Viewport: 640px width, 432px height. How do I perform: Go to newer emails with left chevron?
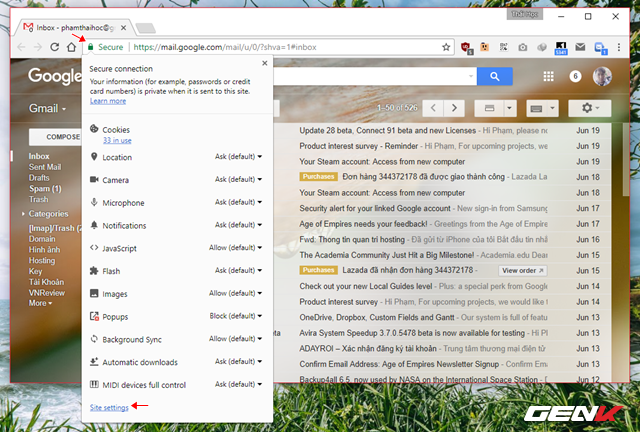tap(433, 108)
